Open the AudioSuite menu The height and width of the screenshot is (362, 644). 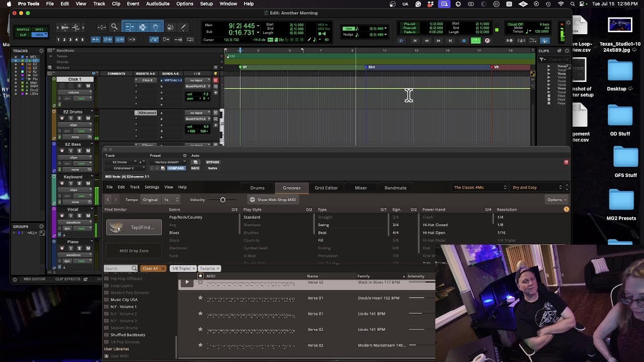click(x=157, y=4)
